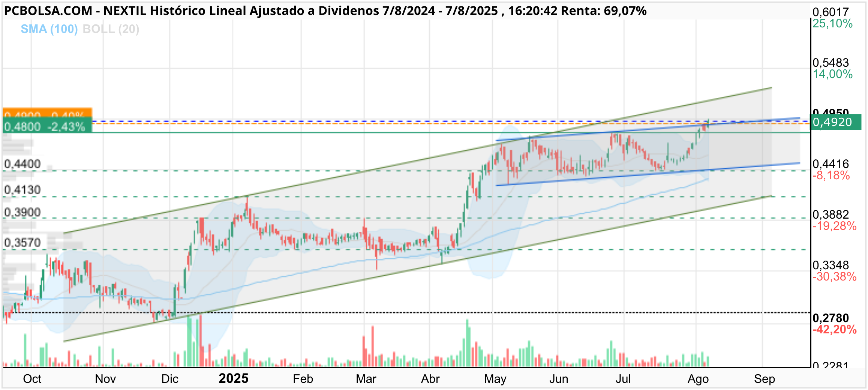
Task: Click the Jun month label
Action: click(x=559, y=379)
